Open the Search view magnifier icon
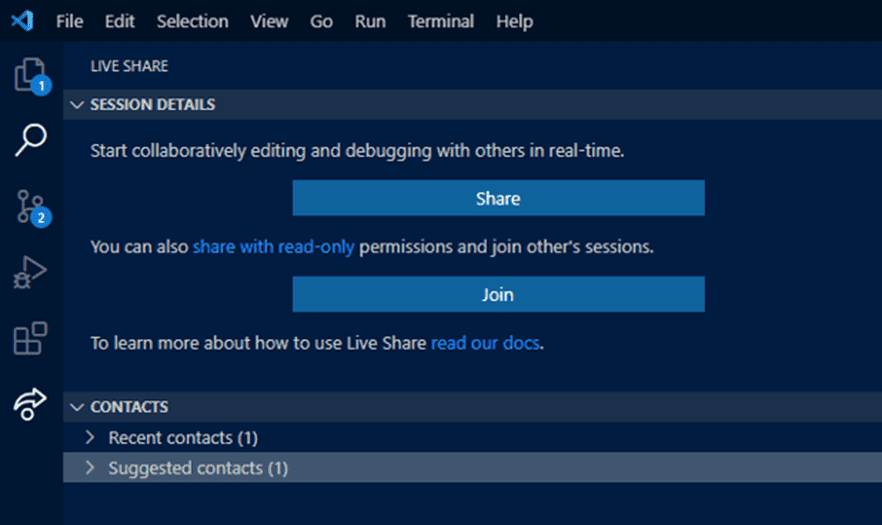Image resolution: width=882 pixels, height=525 pixels. coord(30,140)
